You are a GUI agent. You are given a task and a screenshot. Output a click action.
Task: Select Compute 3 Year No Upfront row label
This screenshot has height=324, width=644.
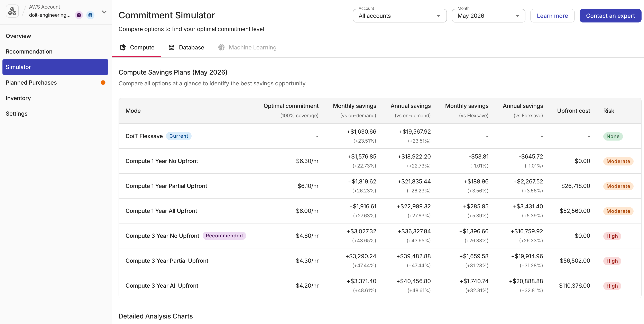point(162,236)
